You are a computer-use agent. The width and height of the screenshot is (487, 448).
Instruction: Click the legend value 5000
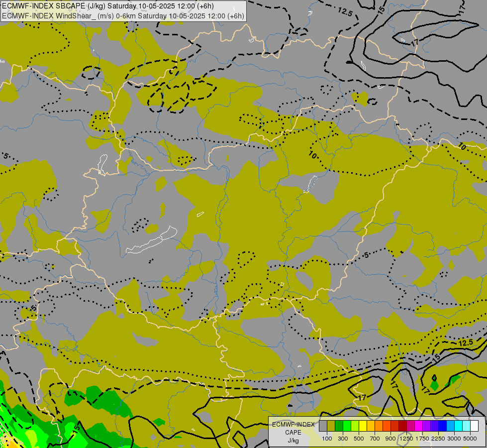tap(470, 439)
